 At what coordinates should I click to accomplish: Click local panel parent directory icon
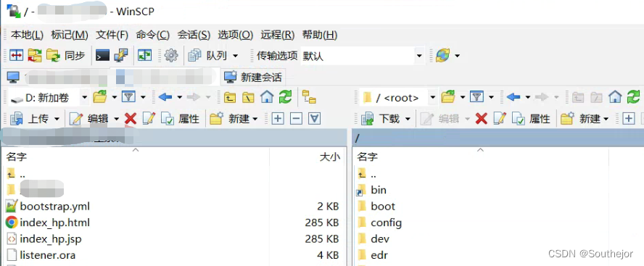[230, 97]
